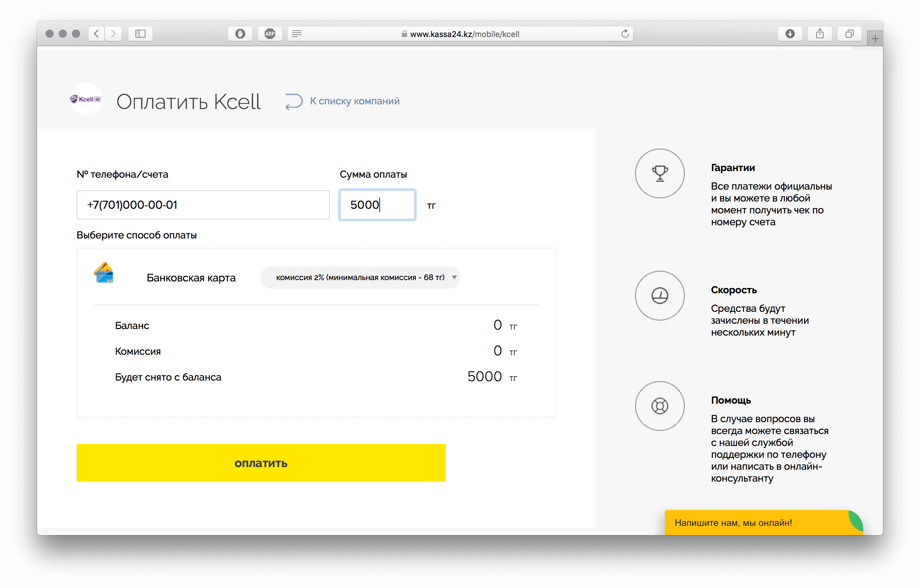Open the Напишите нам, мы онлайн chat
The width and height of the screenshot is (920, 588).
coord(763,522)
